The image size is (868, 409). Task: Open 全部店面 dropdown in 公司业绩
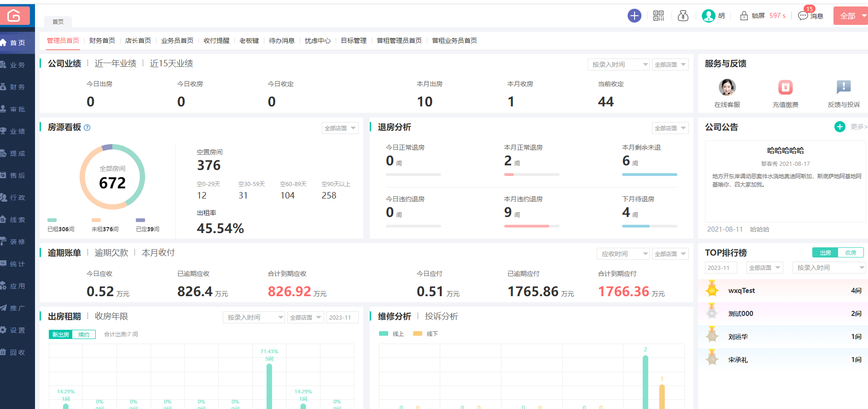pos(670,64)
